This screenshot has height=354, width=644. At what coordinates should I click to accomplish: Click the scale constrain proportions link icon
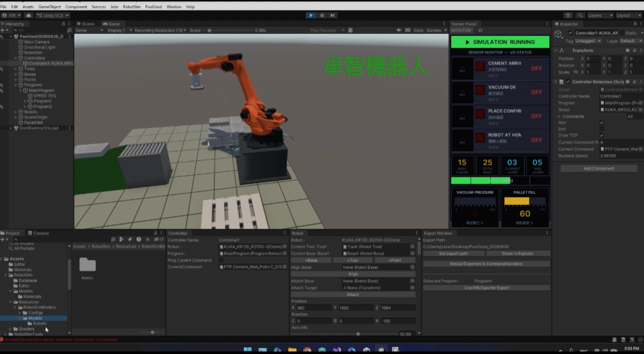(576, 72)
